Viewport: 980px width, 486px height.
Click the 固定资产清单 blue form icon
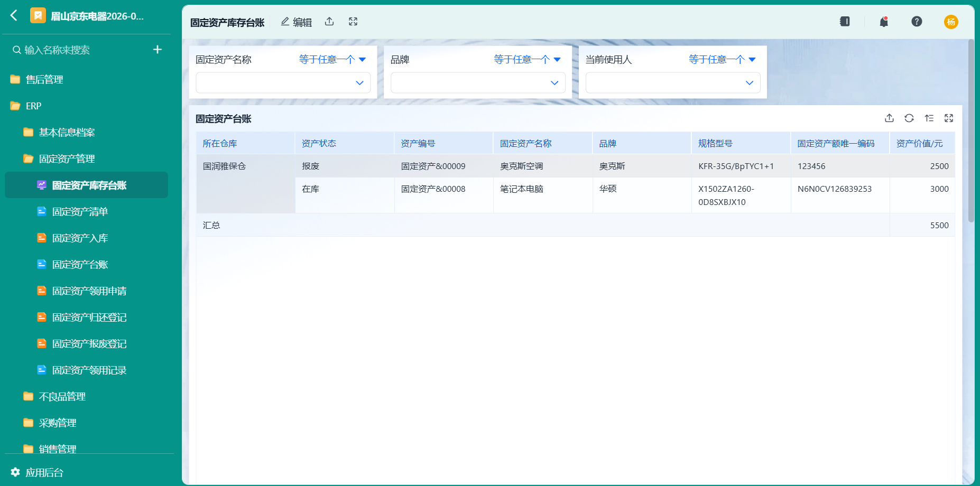point(42,211)
